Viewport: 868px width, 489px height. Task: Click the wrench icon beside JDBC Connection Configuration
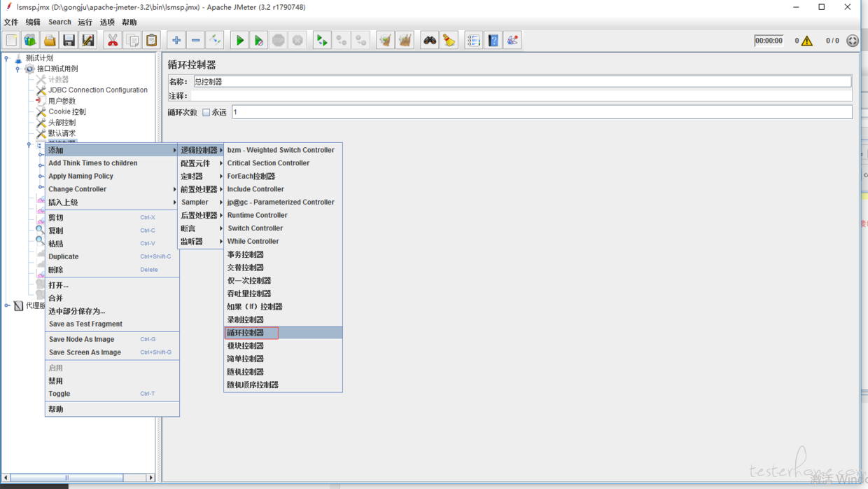[x=41, y=90]
